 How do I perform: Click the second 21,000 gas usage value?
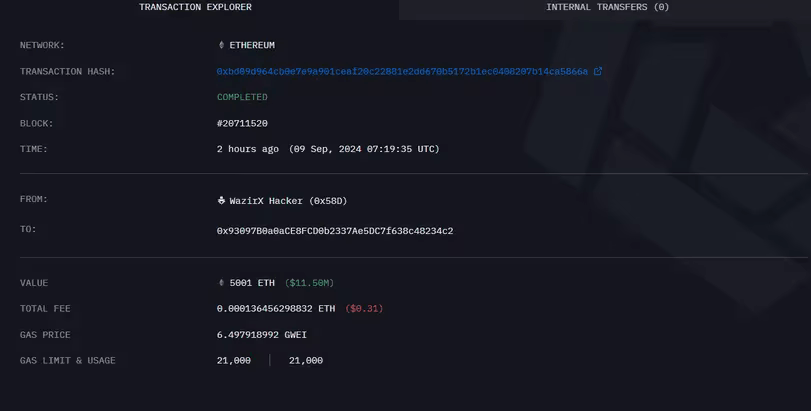[x=306, y=361]
